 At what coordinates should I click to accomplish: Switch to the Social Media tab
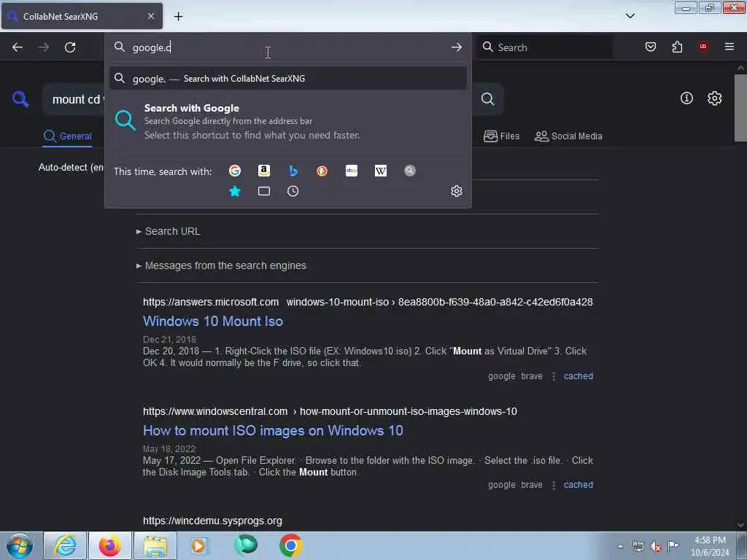[x=568, y=136]
